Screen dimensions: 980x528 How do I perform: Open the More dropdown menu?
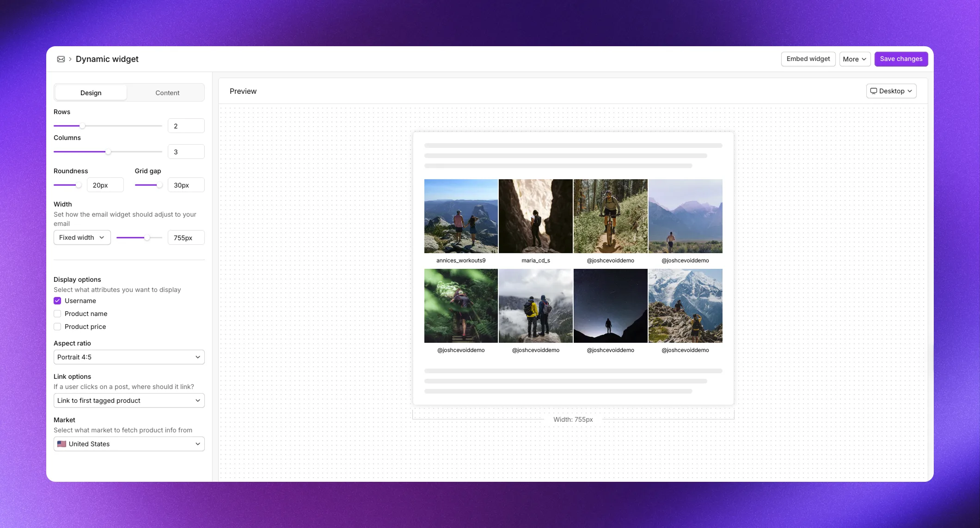coord(855,59)
